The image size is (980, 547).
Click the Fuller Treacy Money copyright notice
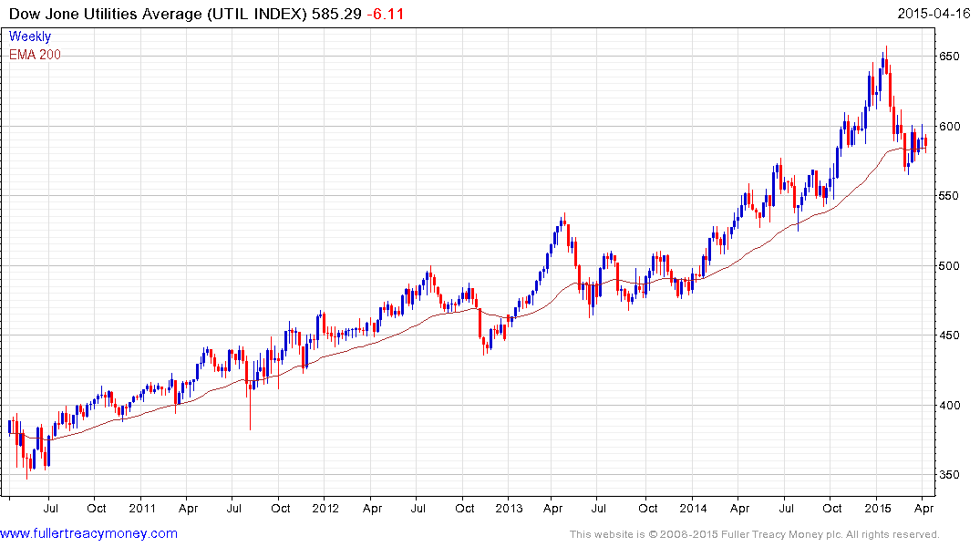point(754,534)
